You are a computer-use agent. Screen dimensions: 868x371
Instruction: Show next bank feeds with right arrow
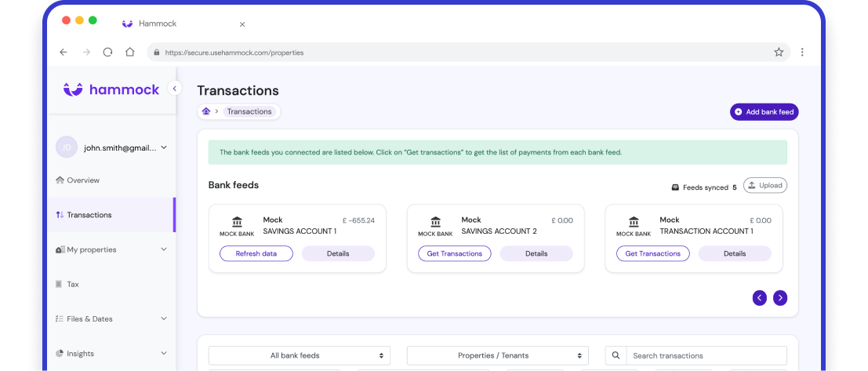pyautogui.click(x=779, y=297)
